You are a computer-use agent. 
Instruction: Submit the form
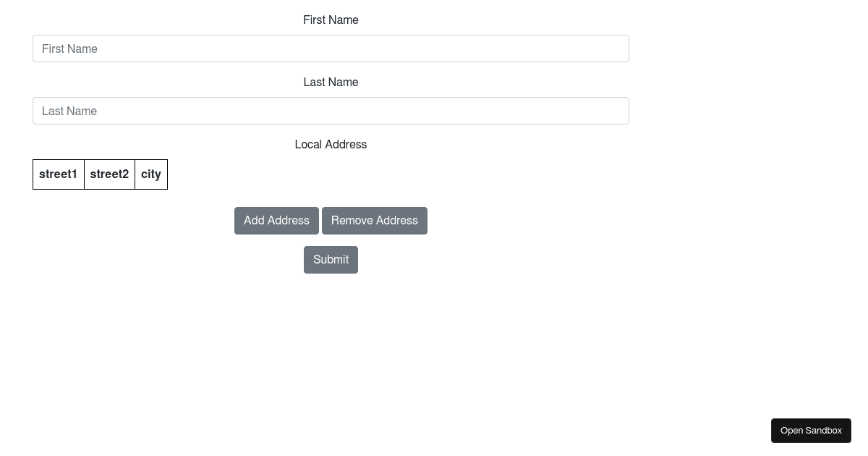[x=331, y=259]
